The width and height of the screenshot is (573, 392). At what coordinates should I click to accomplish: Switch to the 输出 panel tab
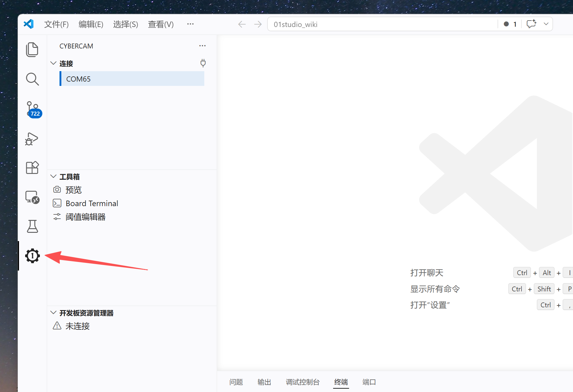coord(264,382)
